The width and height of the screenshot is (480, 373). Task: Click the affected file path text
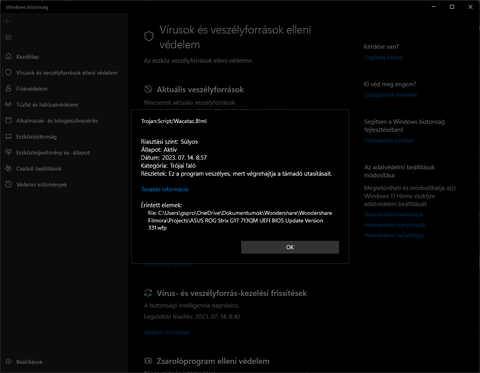[240, 220]
